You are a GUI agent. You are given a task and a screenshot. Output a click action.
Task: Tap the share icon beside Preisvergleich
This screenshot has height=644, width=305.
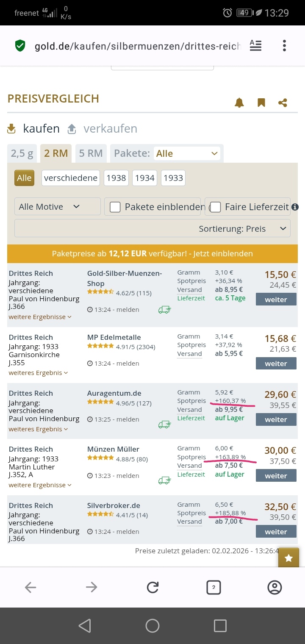tap(283, 103)
